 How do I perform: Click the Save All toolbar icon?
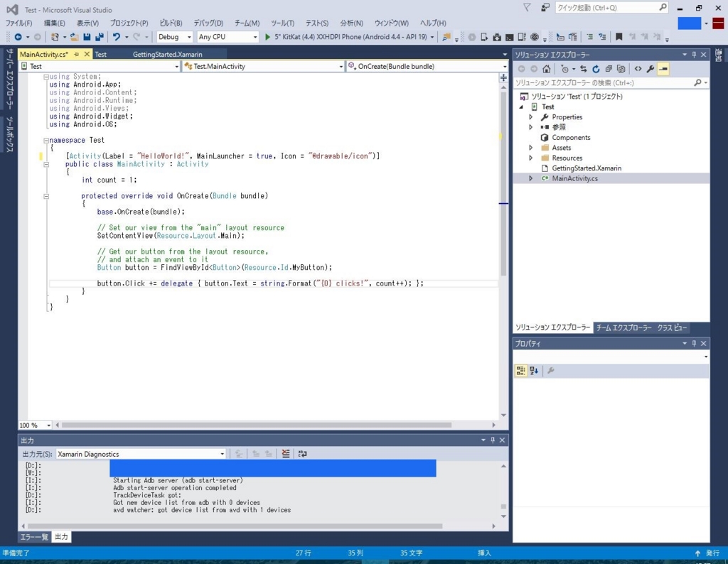(100, 37)
